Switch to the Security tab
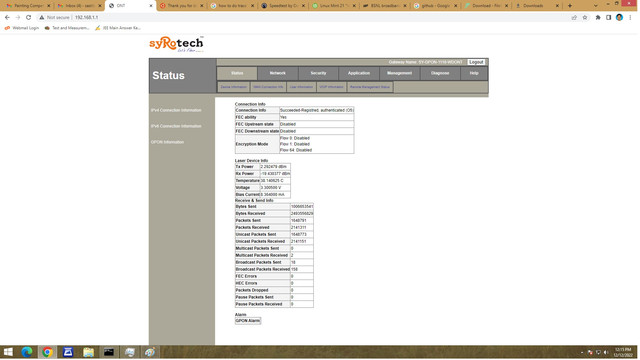Viewport: 640px width, 360px height. [318, 73]
